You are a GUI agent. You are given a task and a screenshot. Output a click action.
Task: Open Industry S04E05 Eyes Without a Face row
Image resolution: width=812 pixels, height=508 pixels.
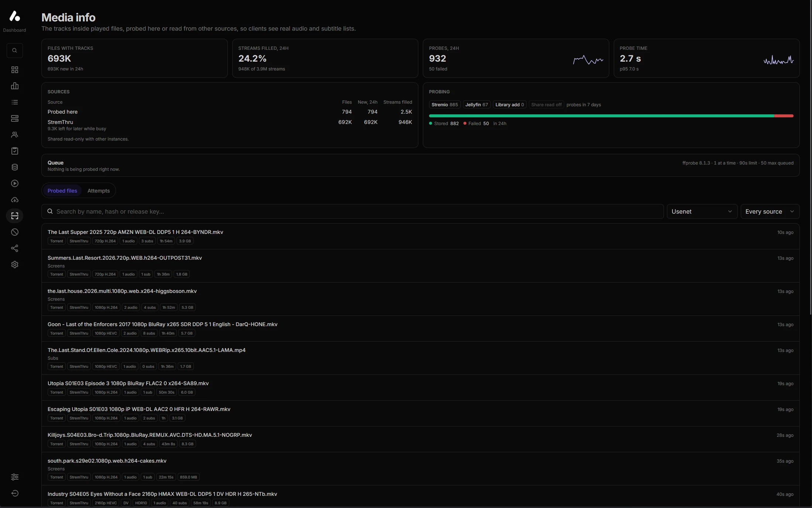(420, 497)
